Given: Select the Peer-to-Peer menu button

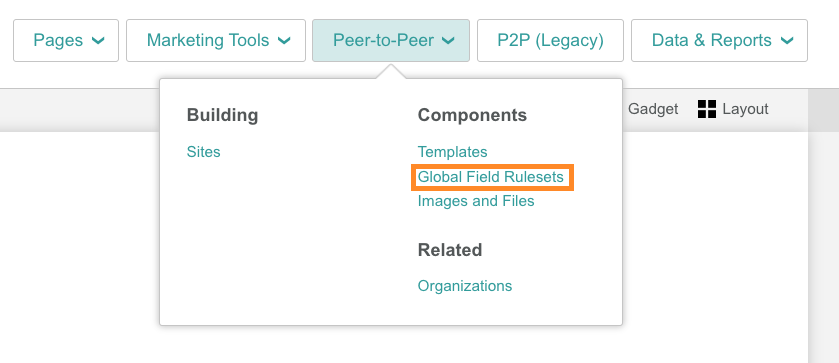Looking at the screenshot, I should (391, 41).
